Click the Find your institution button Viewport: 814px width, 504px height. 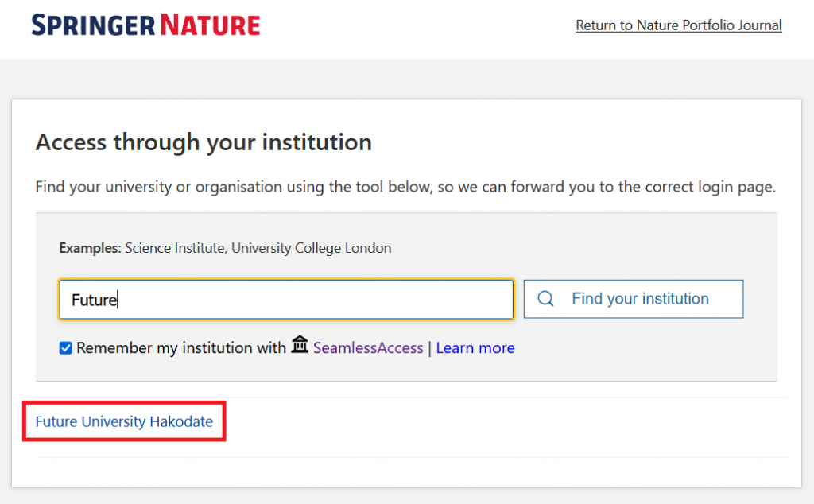click(x=634, y=299)
